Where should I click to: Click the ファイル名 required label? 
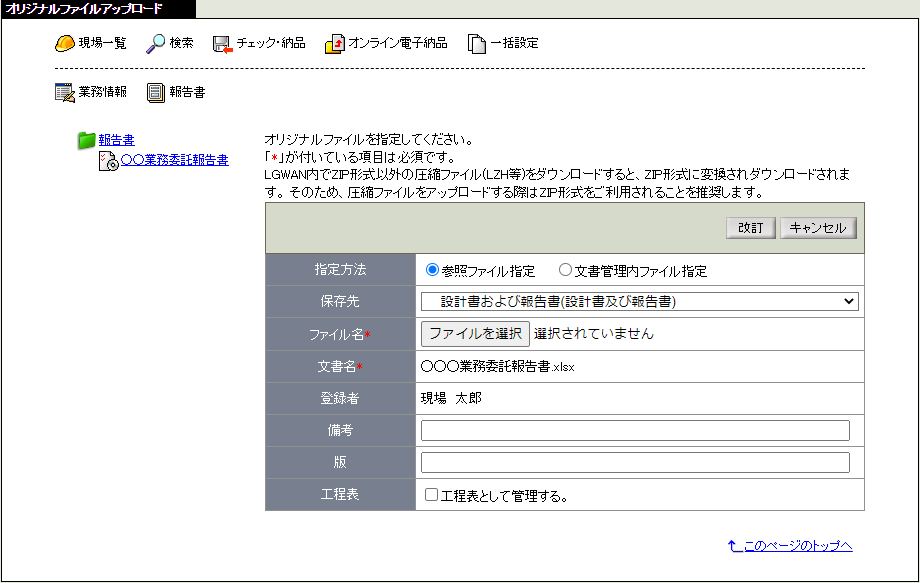tap(340, 334)
